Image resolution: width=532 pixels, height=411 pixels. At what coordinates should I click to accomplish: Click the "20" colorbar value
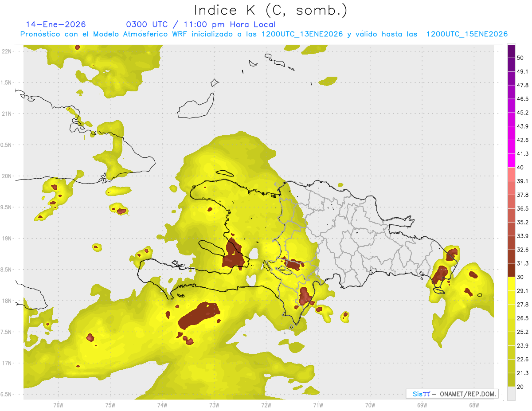[520, 387]
